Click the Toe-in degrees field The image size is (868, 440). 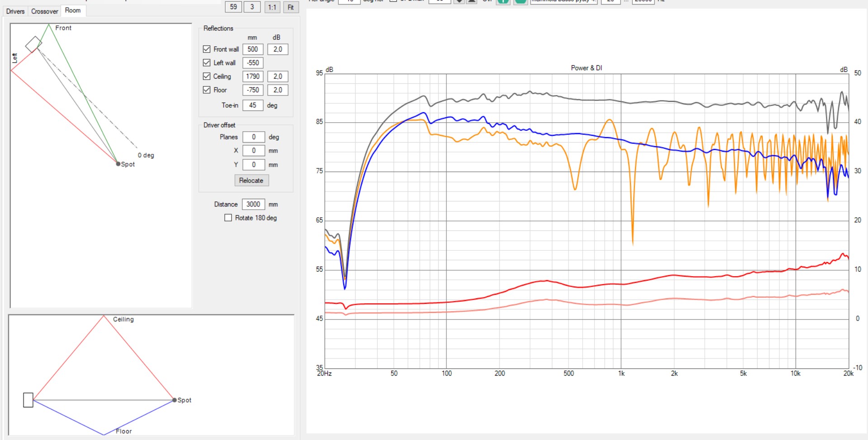tap(253, 105)
